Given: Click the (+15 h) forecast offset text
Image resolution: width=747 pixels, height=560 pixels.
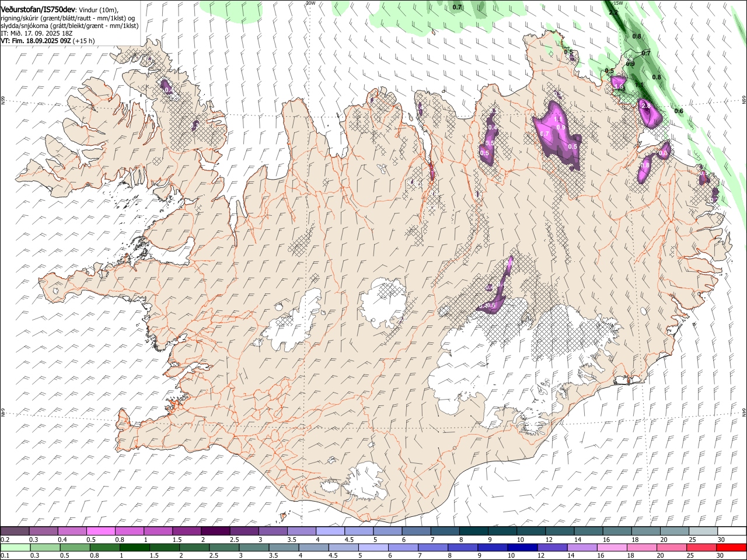Looking at the screenshot, I should point(84,41).
